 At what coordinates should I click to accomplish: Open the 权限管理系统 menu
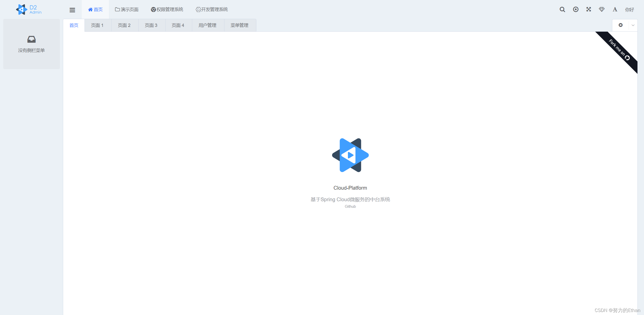[167, 10]
